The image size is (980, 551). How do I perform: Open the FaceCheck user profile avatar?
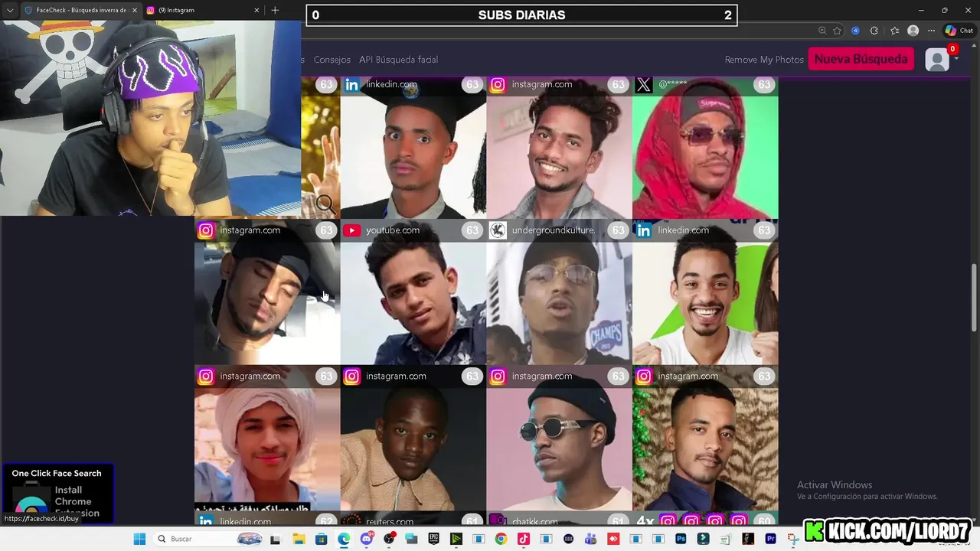[x=937, y=60]
